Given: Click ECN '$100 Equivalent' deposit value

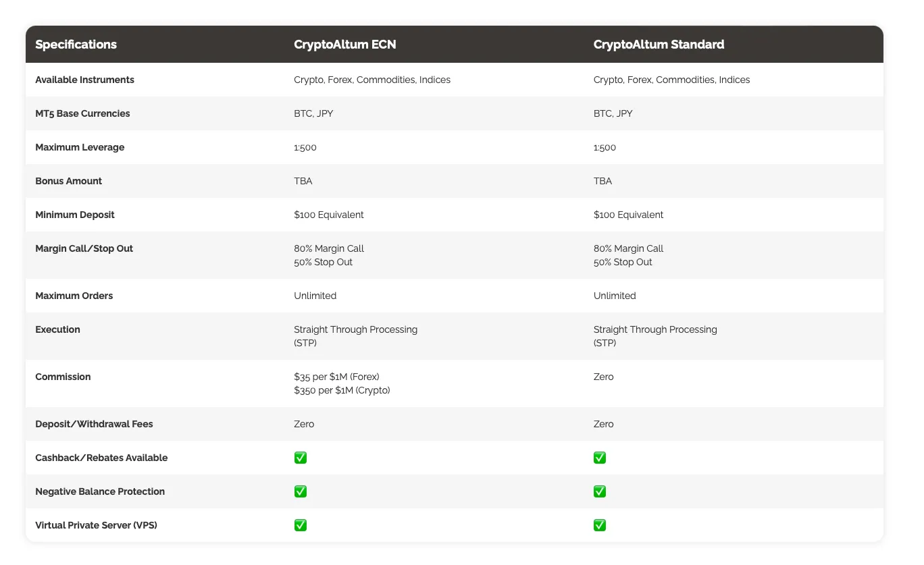Looking at the screenshot, I should click(x=329, y=215).
